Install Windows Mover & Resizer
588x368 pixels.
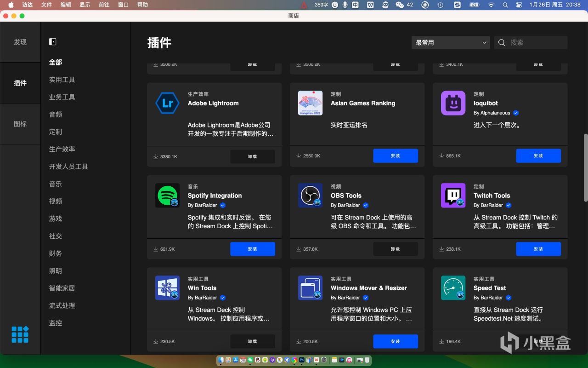396,341
